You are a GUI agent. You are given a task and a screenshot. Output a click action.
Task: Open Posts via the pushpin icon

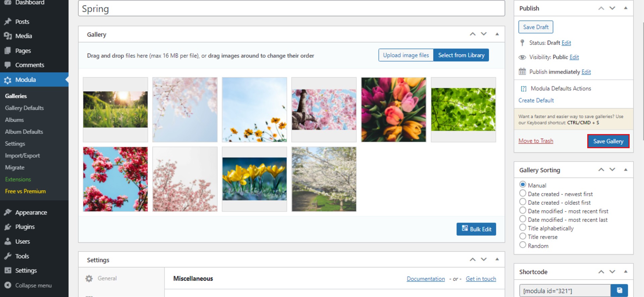[x=8, y=22]
